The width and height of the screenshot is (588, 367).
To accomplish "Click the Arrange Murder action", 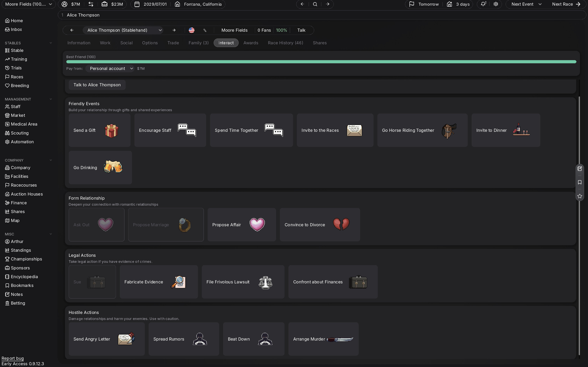I will (x=323, y=339).
